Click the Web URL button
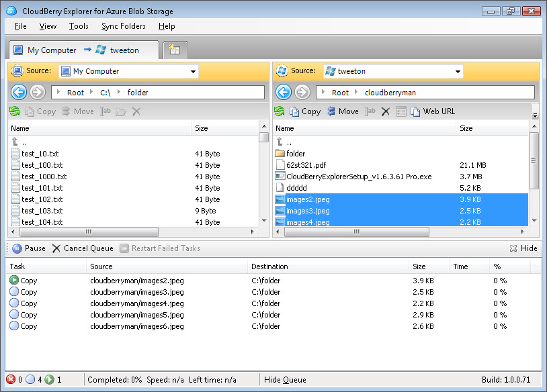The image size is (547, 392). click(x=433, y=111)
